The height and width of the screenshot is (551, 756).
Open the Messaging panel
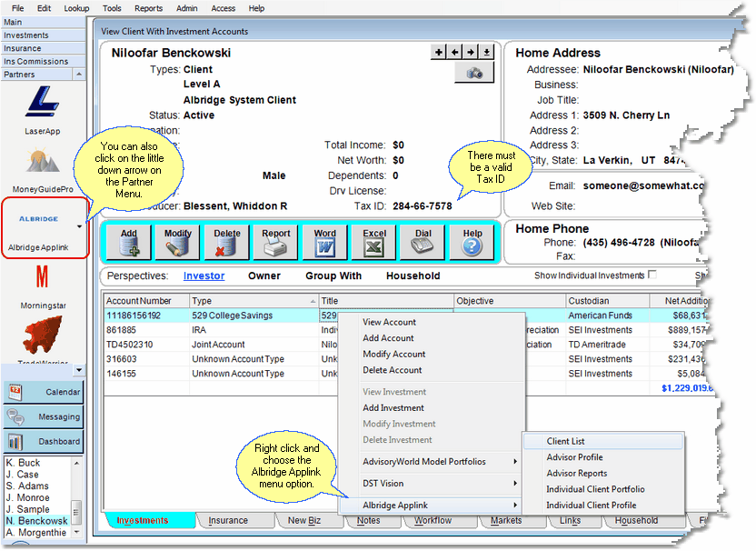(41, 416)
